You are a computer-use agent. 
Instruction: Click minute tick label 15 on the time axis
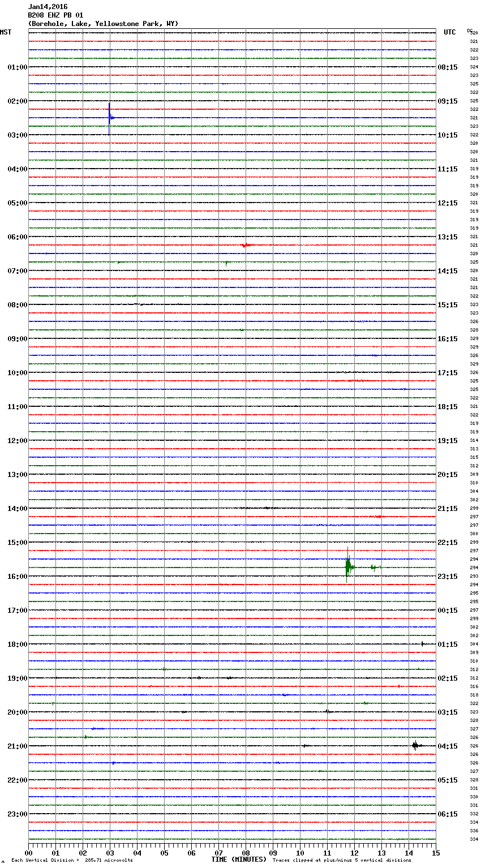pos(436,853)
